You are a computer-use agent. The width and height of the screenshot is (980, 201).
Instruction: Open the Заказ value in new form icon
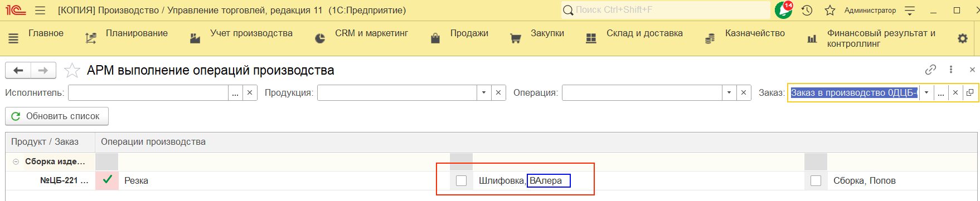pyautogui.click(x=970, y=93)
